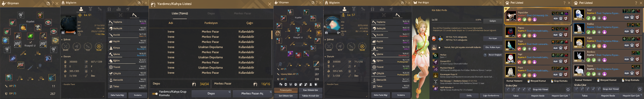
Task: Click the refresh icon in first Pet Listesi
Action: pos(568,89)
